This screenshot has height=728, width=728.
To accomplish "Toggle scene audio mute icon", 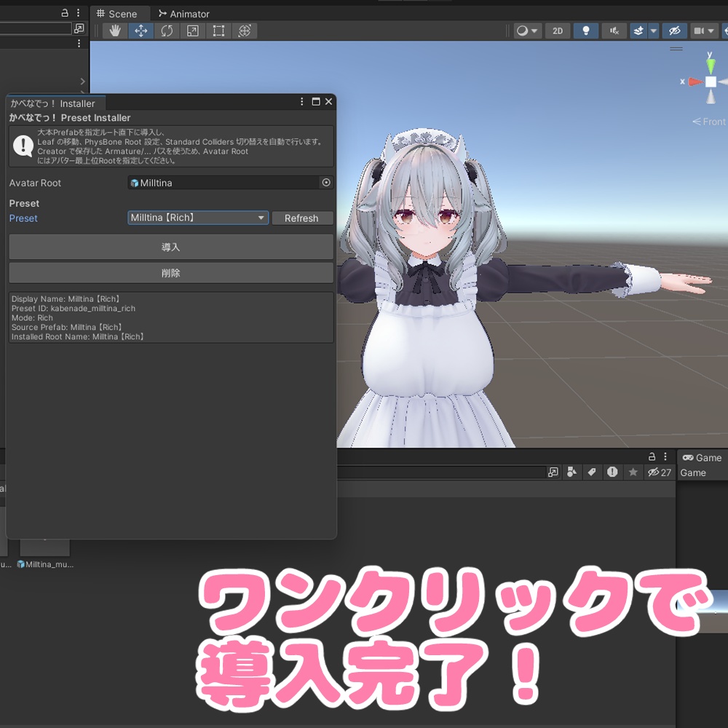I will pyautogui.click(x=614, y=31).
